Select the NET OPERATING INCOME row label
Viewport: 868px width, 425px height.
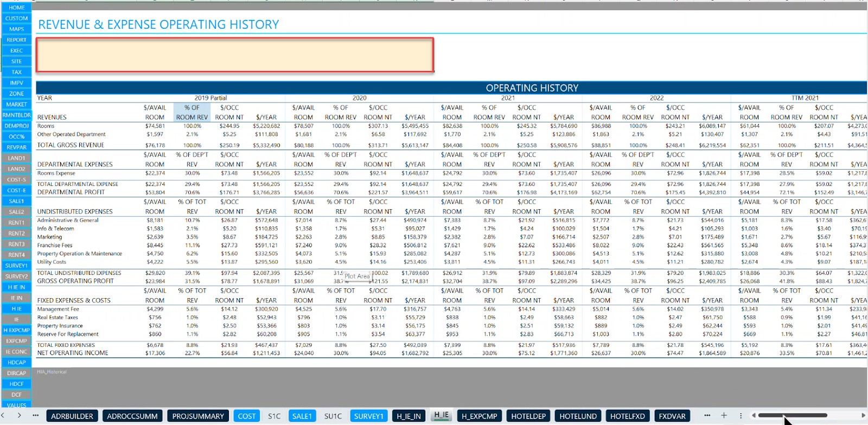[73, 353]
